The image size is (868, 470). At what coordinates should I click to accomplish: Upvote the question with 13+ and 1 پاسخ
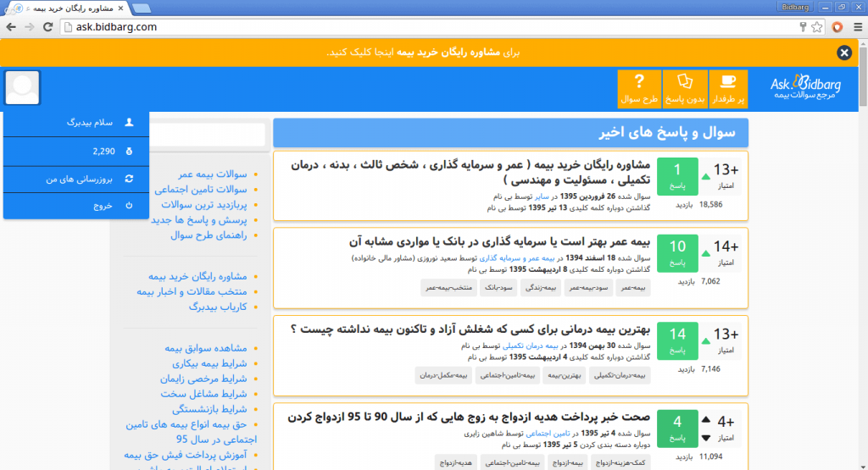[x=706, y=176]
